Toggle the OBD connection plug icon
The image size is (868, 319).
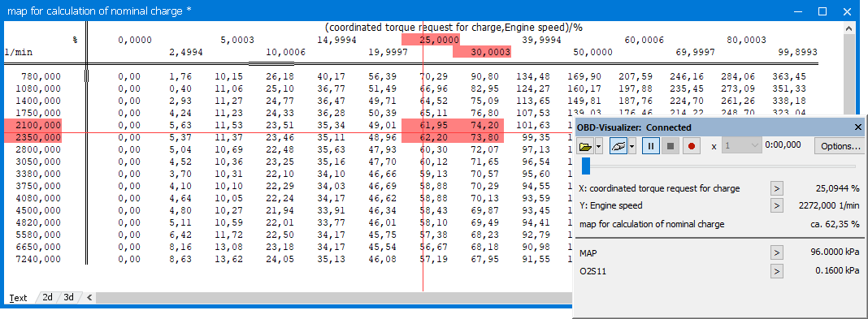click(618, 146)
